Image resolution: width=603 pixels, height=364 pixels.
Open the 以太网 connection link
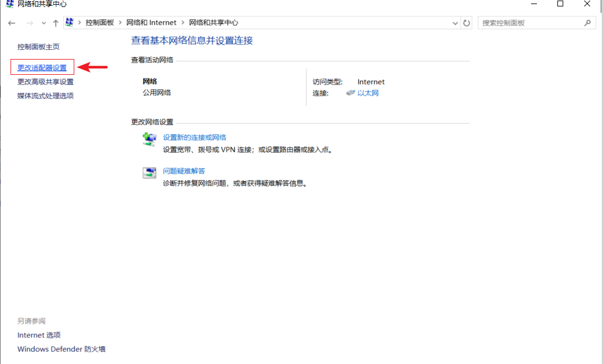pos(368,93)
